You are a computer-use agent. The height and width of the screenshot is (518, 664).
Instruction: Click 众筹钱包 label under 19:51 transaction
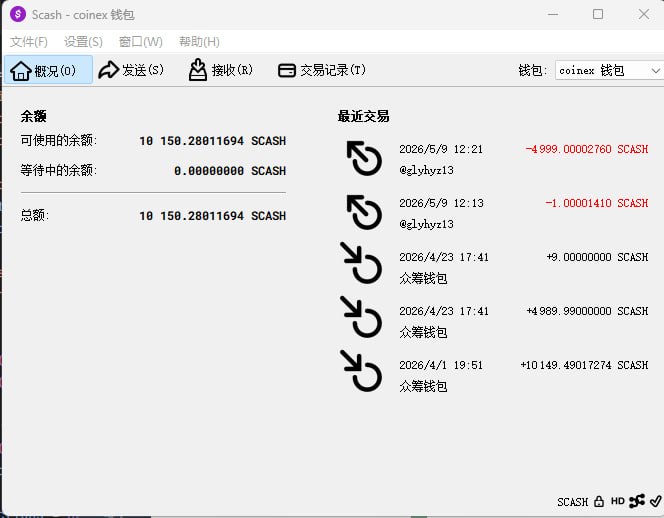[423, 386]
